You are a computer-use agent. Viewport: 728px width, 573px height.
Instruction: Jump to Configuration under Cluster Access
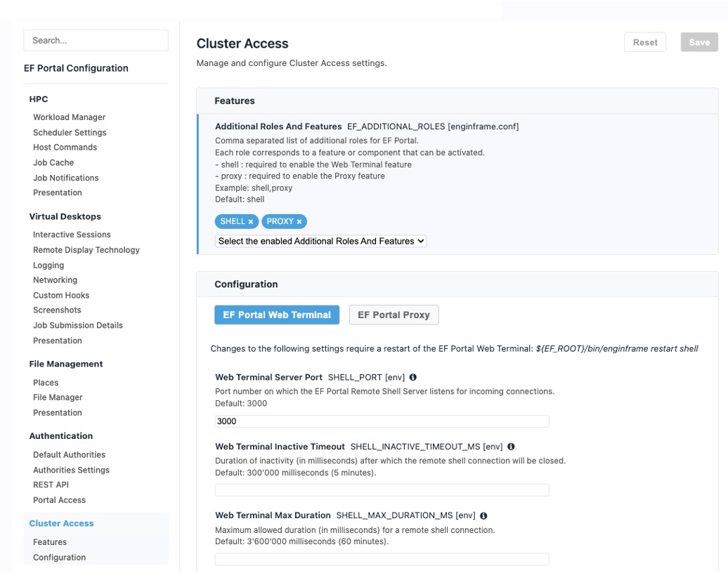point(59,558)
